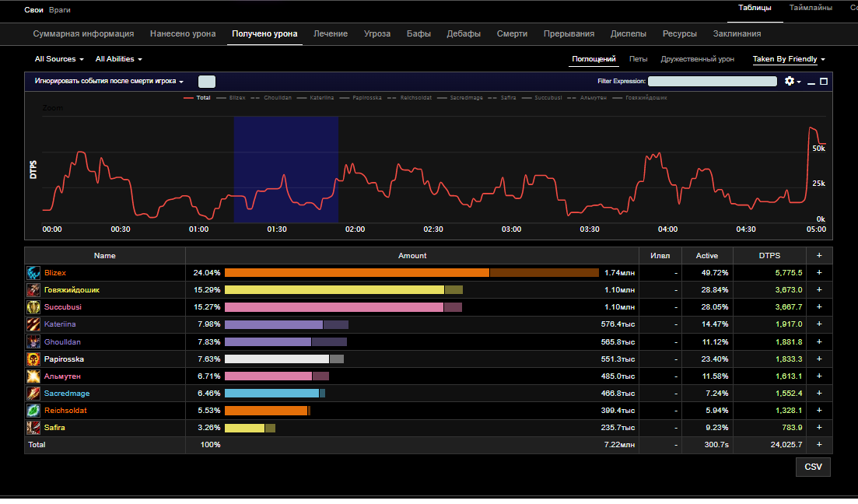Open the All Abilities dropdown
858x504 pixels.
pos(118,59)
